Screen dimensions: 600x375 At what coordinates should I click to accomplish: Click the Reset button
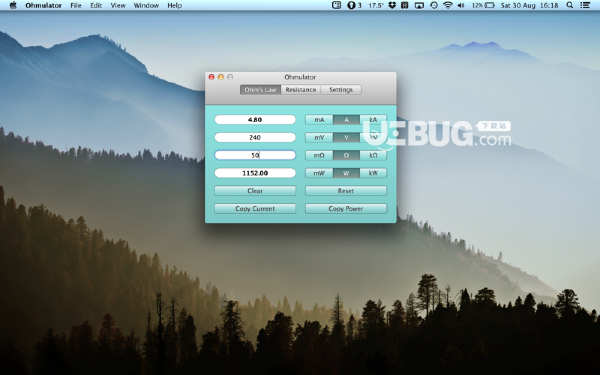(346, 191)
